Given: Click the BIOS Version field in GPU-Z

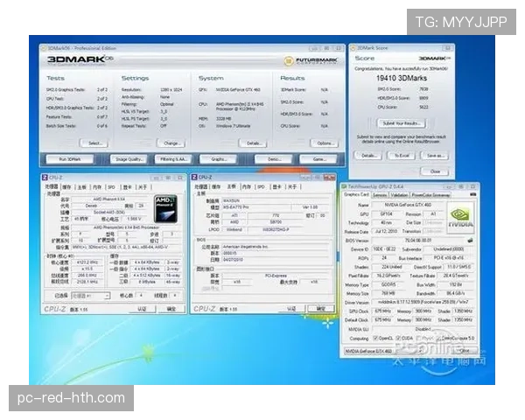Looking at the screenshot, I should (418, 240).
